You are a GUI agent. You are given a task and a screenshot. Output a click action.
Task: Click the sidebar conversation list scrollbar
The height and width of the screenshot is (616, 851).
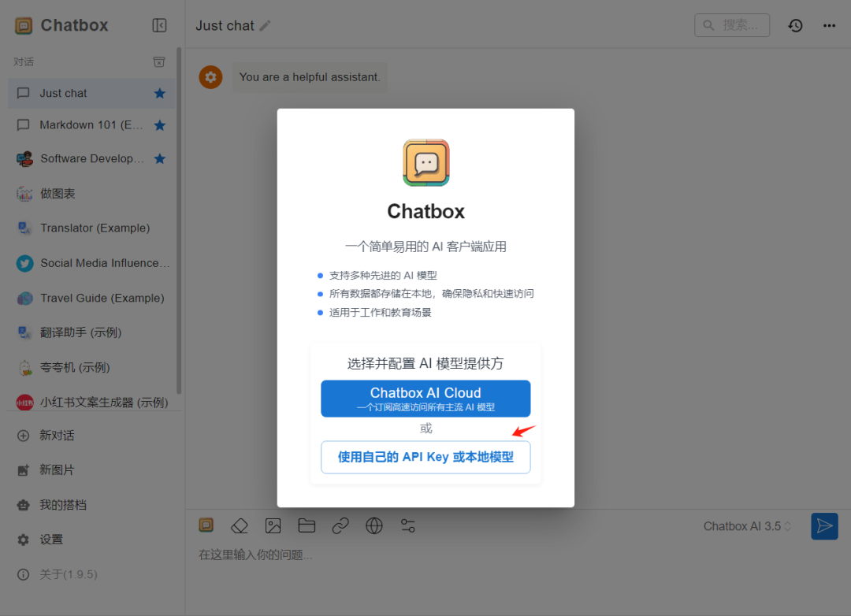pyautogui.click(x=179, y=221)
